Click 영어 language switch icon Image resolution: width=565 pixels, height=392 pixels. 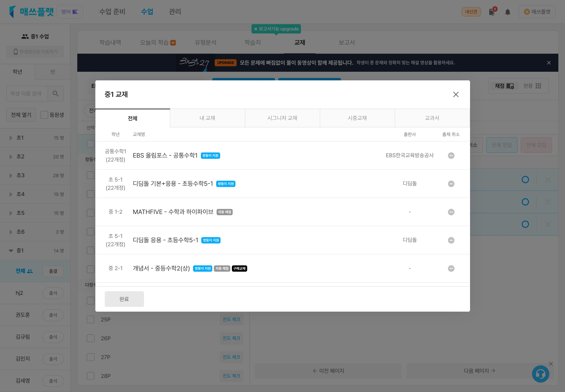click(x=70, y=12)
